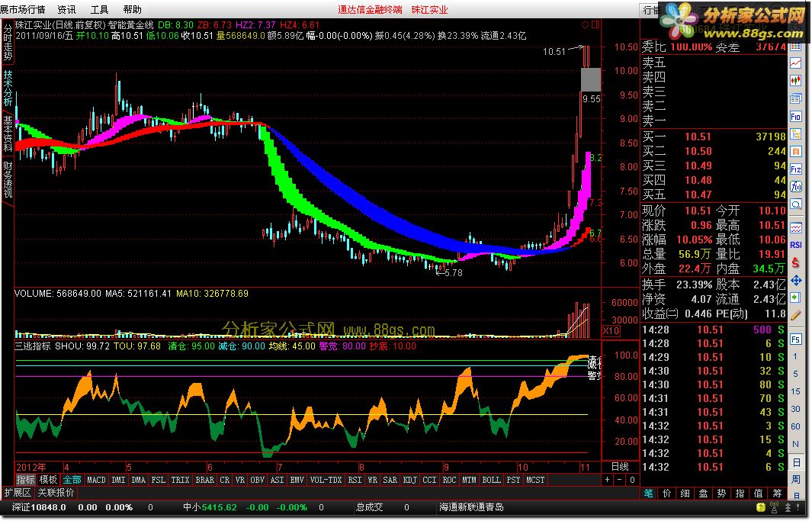Select the 价 tab in quote panel
This screenshot has height=521, width=812.
(667, 494)
